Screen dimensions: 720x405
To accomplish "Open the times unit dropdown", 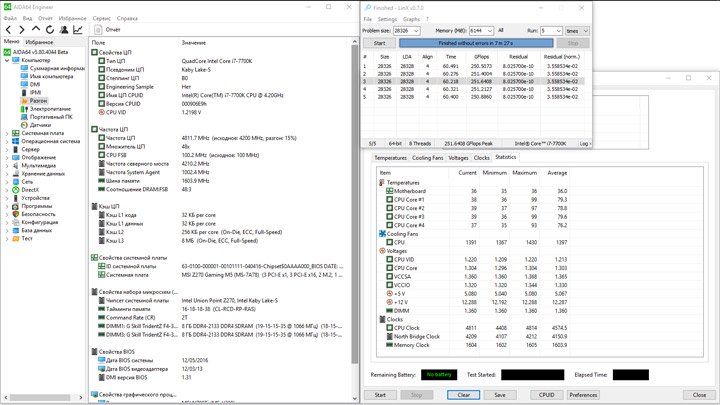I will coord(585,31).
